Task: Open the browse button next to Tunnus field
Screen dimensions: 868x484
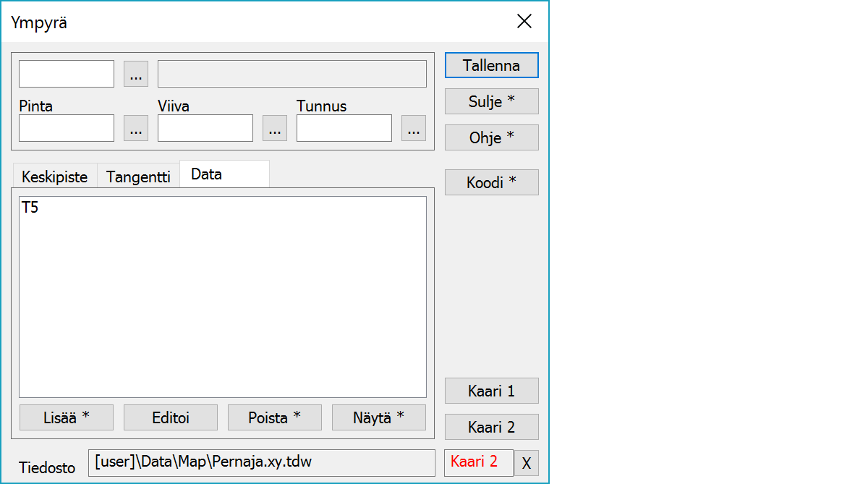Action: pyautogui.click(x=414, y=128)
